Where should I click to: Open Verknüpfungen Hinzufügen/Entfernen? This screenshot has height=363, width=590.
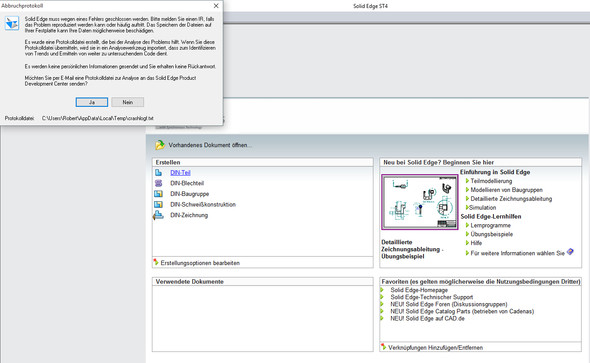pos(435,348)
